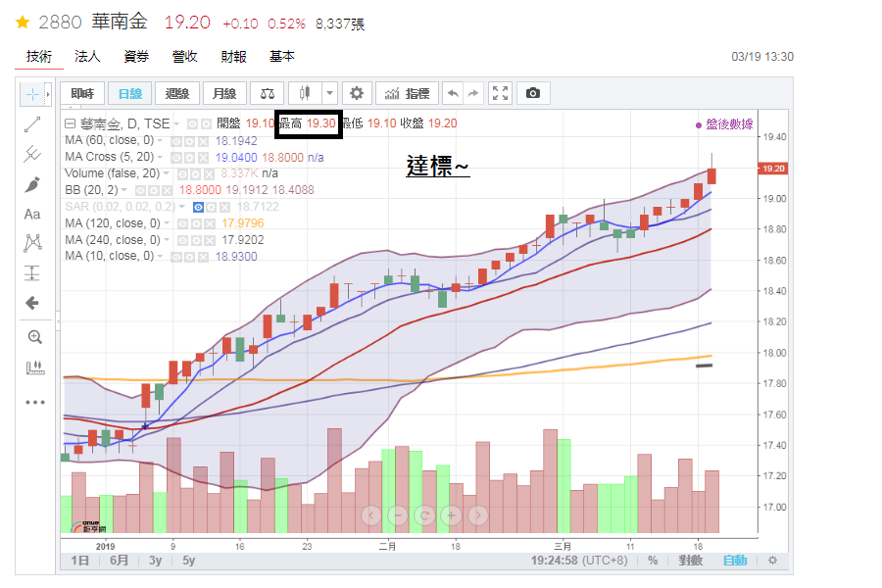Hide the MA (10, close, 0) indicator

(176, 257)
